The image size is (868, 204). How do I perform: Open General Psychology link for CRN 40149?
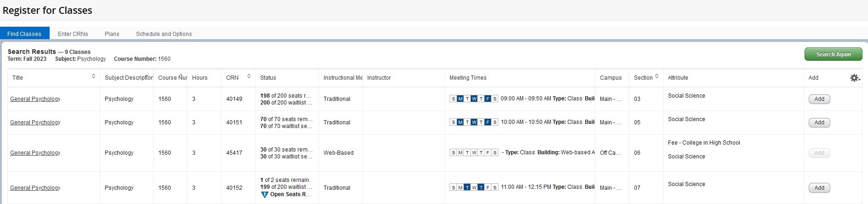tap(35, 99)
